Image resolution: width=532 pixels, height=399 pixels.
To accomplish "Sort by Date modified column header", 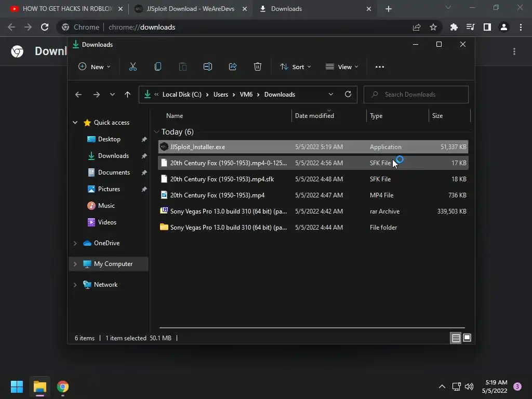I will (x=314, y=116).
